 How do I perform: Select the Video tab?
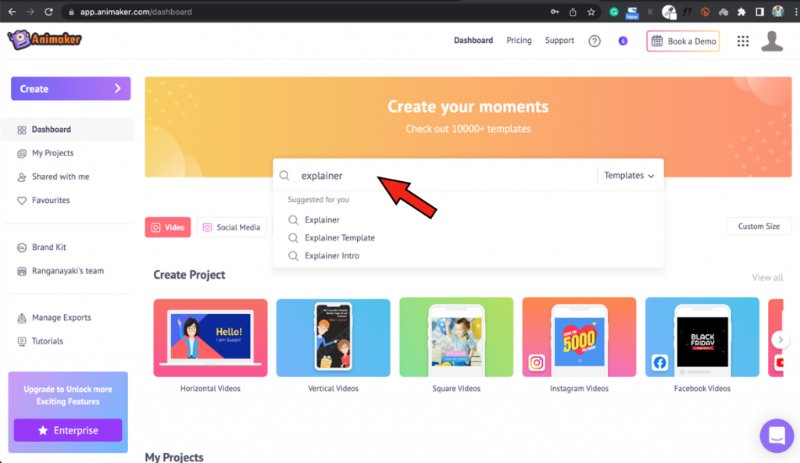click(168, 227)
